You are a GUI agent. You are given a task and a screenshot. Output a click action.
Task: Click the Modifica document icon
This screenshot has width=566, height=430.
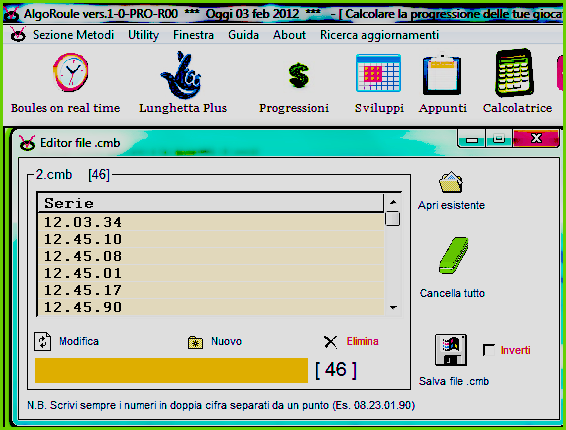click(43, 341)
